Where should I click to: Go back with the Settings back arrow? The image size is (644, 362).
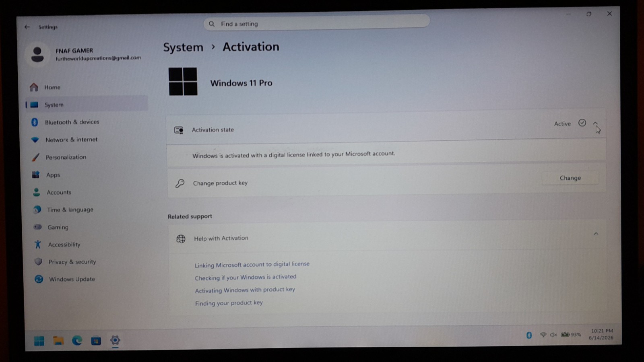[x=27, y=27]
